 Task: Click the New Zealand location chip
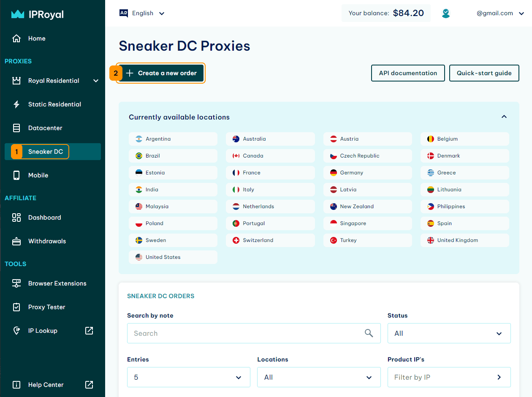(x=368, y=207)
